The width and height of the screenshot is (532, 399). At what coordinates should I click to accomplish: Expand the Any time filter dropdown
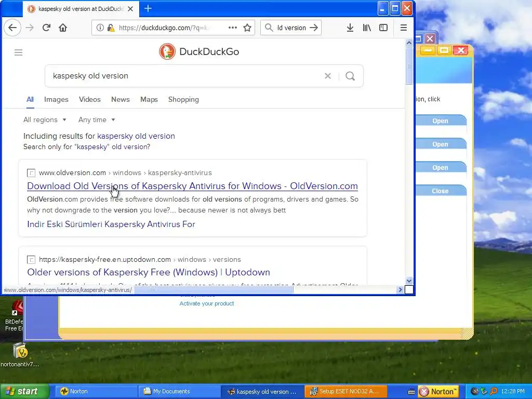[x=97, y=120]
